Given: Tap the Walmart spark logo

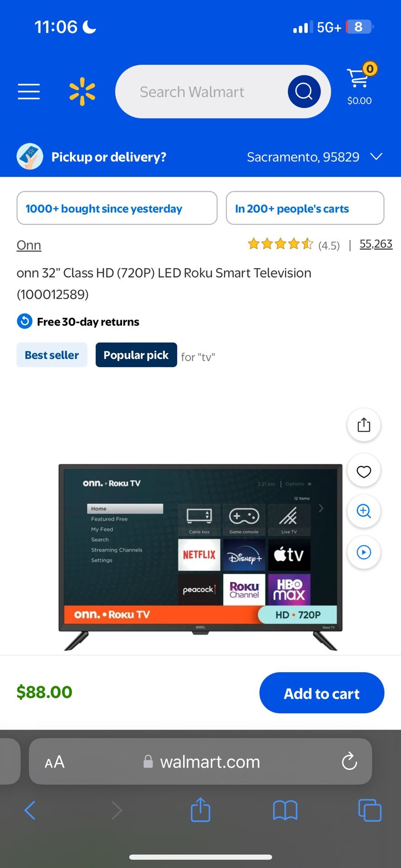Looking at the screenshot, I should 82,91.
